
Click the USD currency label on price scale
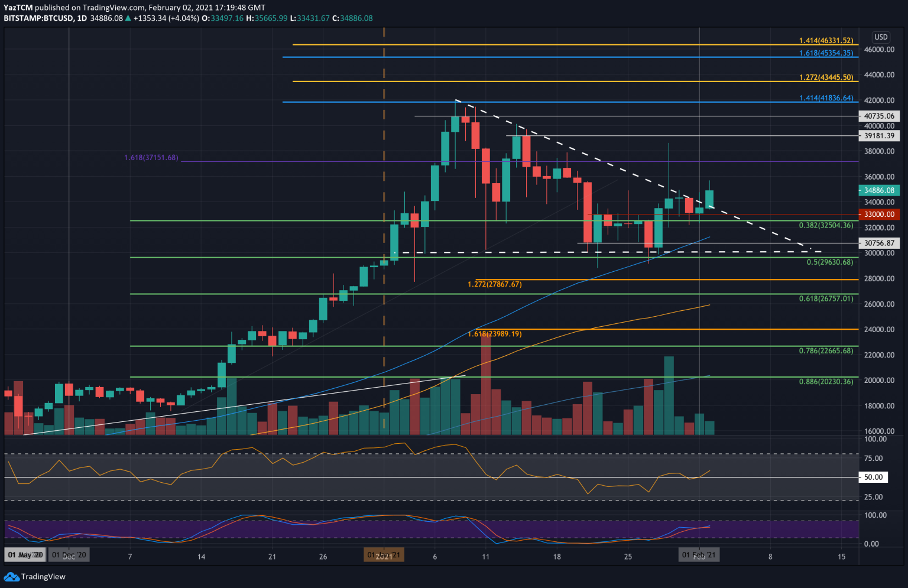(880, 37)
